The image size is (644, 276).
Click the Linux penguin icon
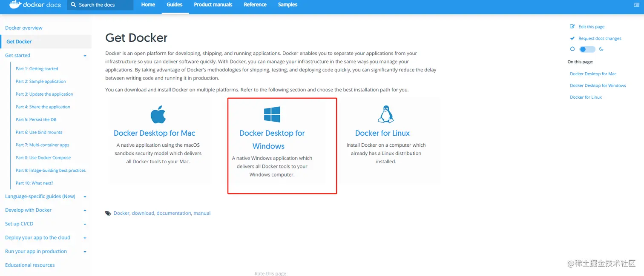[386, 114]
